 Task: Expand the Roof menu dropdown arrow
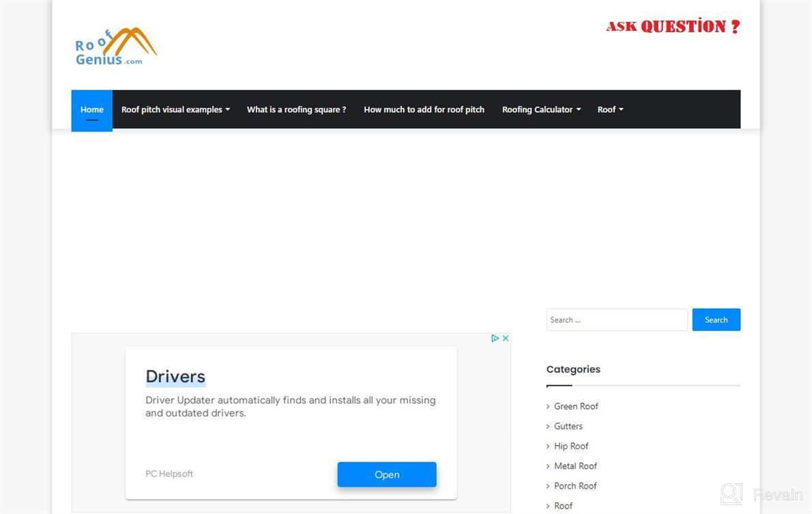(x=621, y=110)
